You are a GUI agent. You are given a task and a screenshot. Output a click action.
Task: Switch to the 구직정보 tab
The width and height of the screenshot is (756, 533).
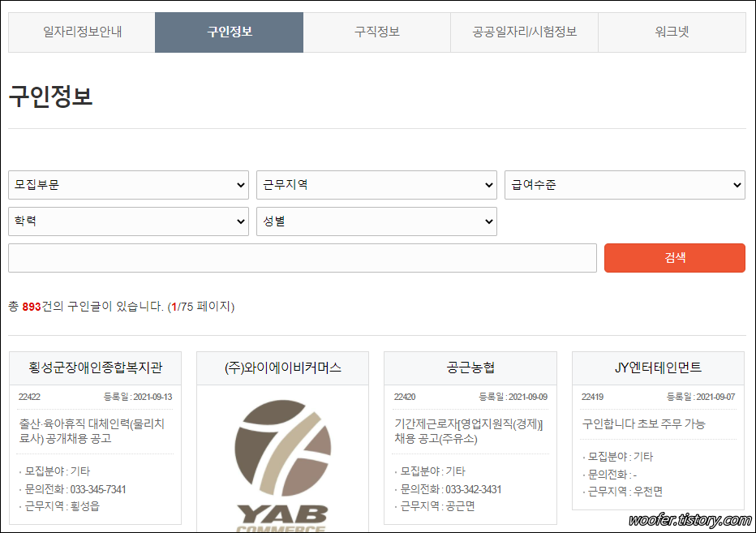click(377, 32)
